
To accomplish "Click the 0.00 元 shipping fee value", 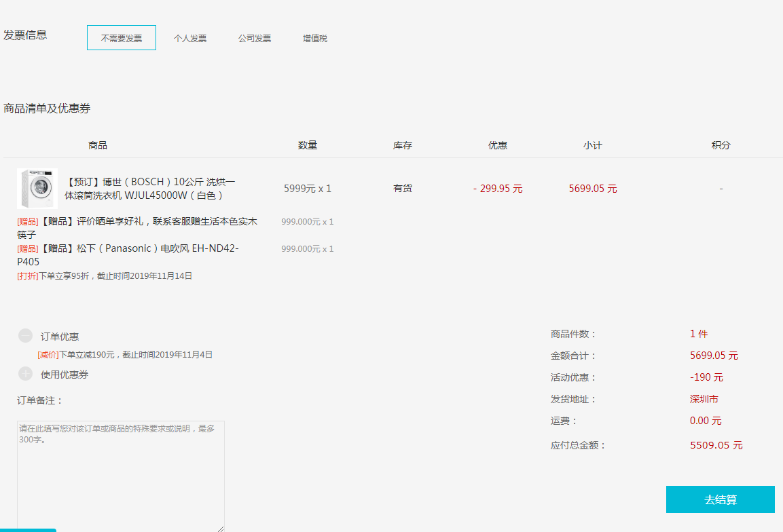I will pos(706,421).
